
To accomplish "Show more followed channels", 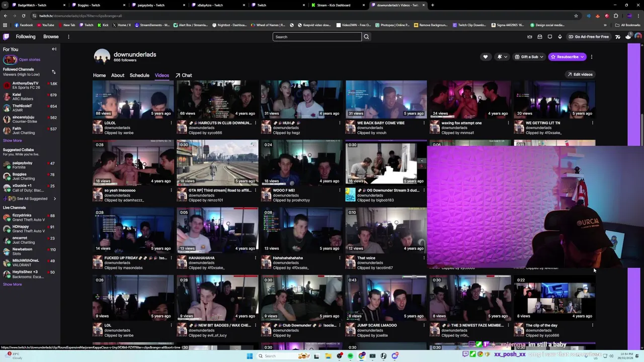I will pos(12,141).
